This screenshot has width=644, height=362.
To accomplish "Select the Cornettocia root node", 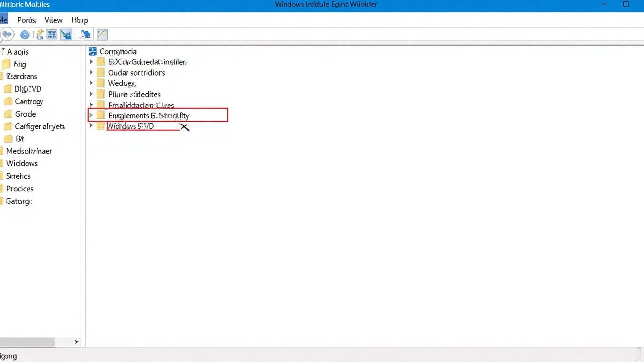I will 118,51.
